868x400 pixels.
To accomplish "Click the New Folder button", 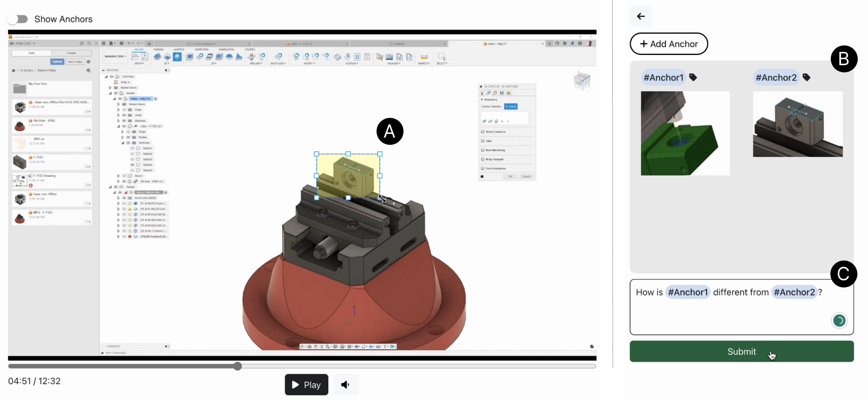I will click(x=75, y=62).
